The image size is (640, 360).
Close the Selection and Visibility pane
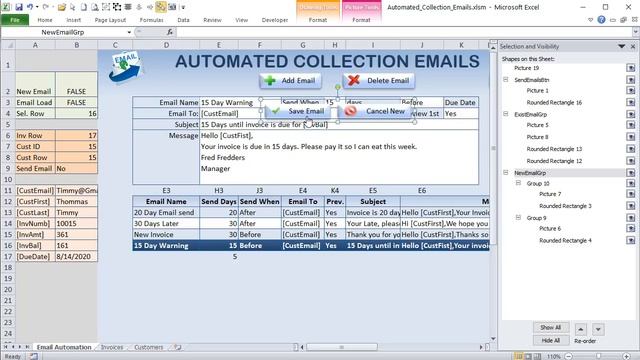click(x=633, y=47)
